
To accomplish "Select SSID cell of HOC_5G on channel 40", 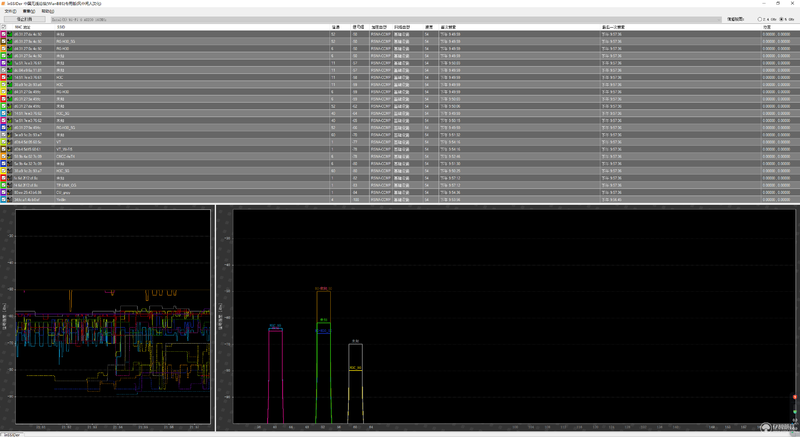I will (x=63, y=113).
